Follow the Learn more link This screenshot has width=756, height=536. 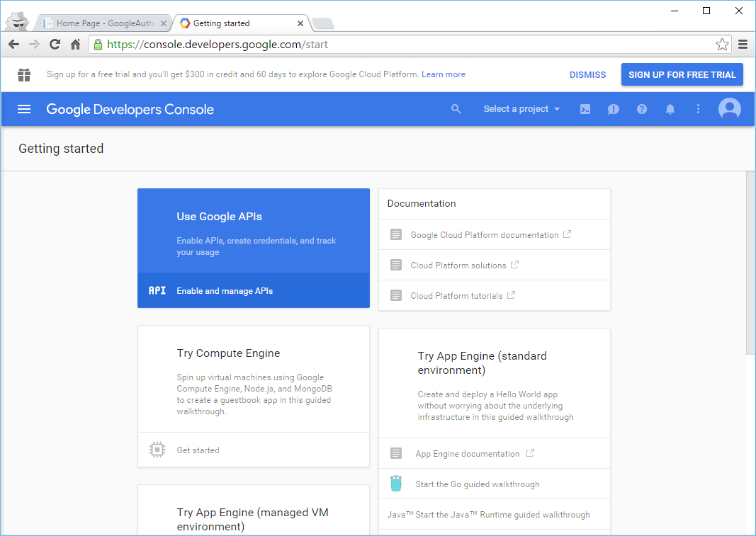tap(443, 74)
